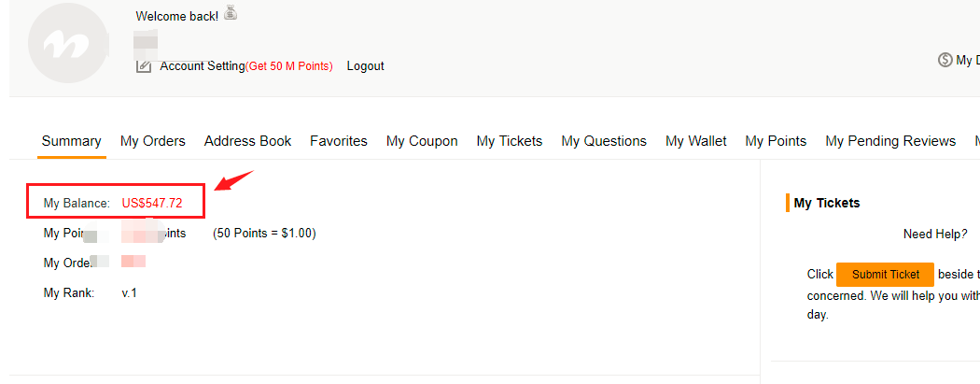Open the My Orders tab
This screenshot has height=384, width=980.
point(152,141)
